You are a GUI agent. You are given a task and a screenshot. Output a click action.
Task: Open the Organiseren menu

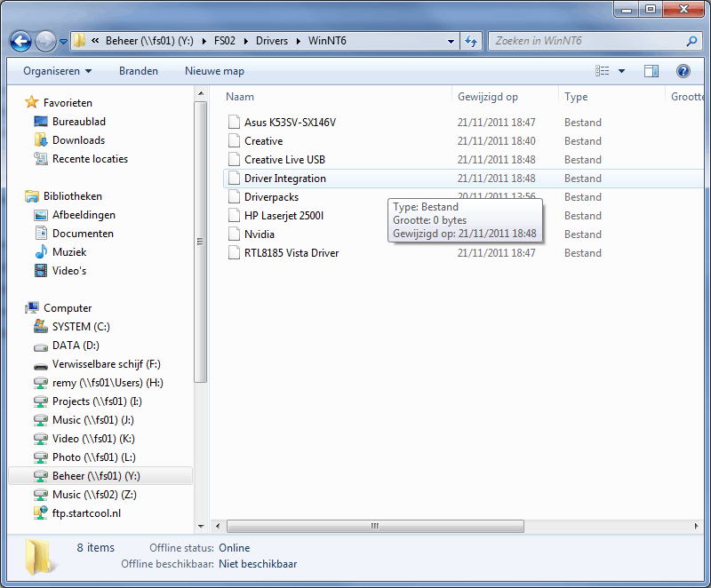[x=57, y=71]
